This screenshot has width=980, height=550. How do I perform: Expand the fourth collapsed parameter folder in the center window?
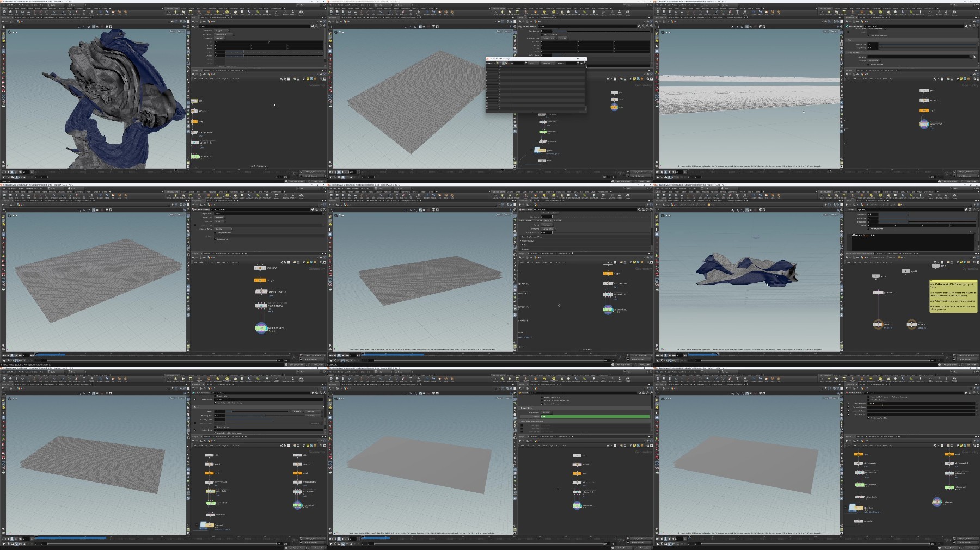[520, 249]
